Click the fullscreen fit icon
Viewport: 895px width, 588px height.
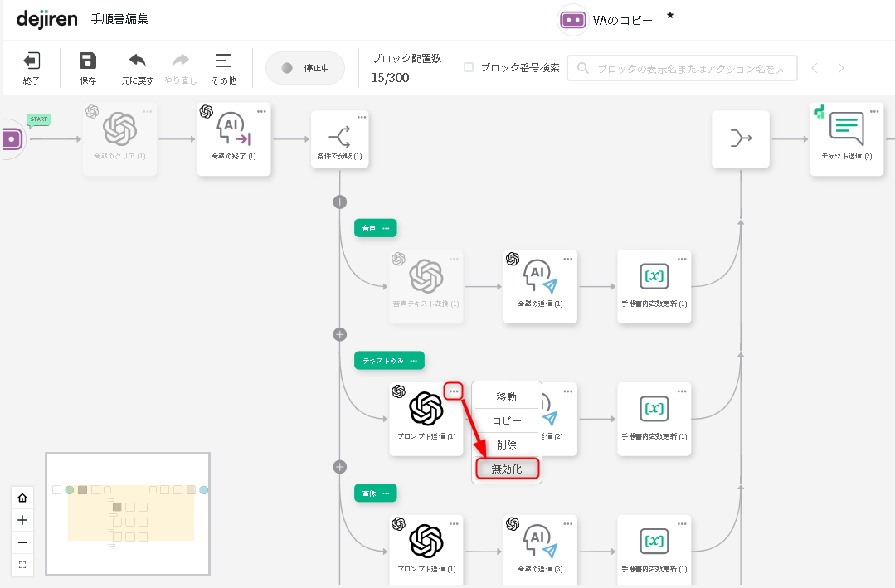tap(22, 565)
